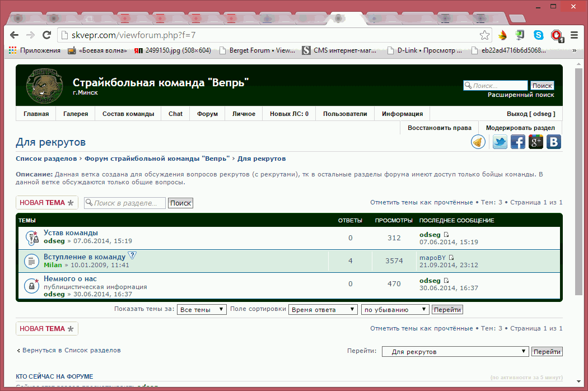Click the AdBlock stop-hand extension icon
This screenshot has height=391, width=588.
click(557, 35)
